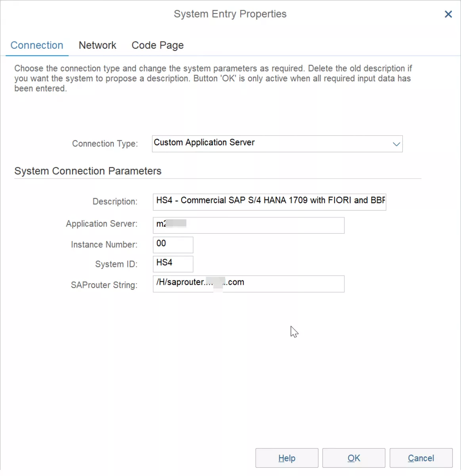Click the Description label
Image resolution: width=461 pixels, height=476 pixels.
[115, 202]
